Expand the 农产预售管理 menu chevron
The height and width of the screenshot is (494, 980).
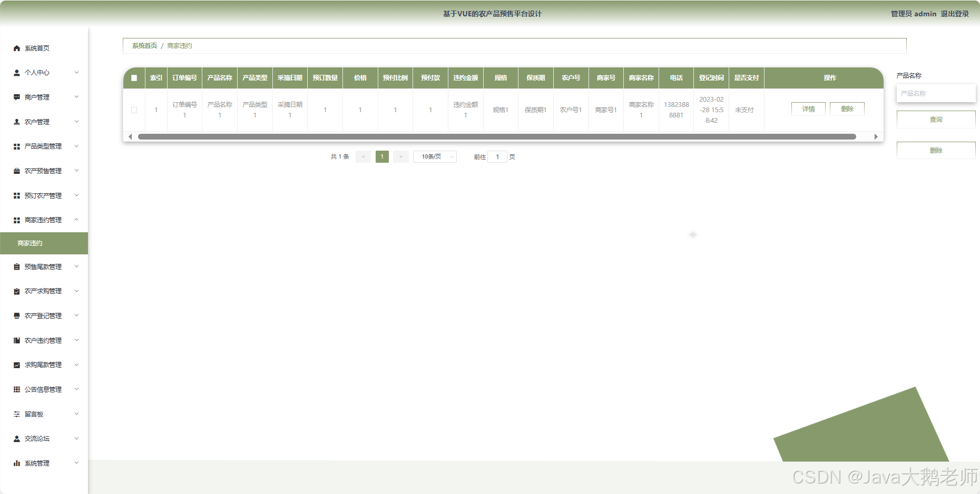[76, 171]
